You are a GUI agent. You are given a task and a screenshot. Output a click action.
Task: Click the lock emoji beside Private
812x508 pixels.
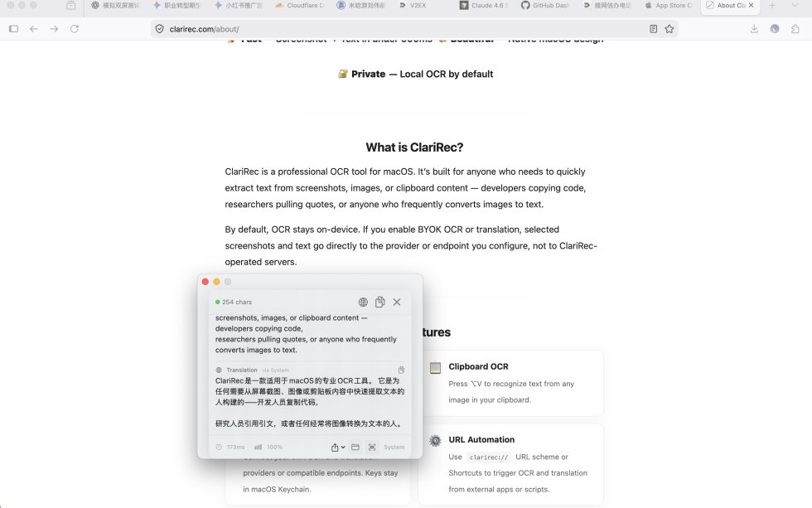point(342,74)
